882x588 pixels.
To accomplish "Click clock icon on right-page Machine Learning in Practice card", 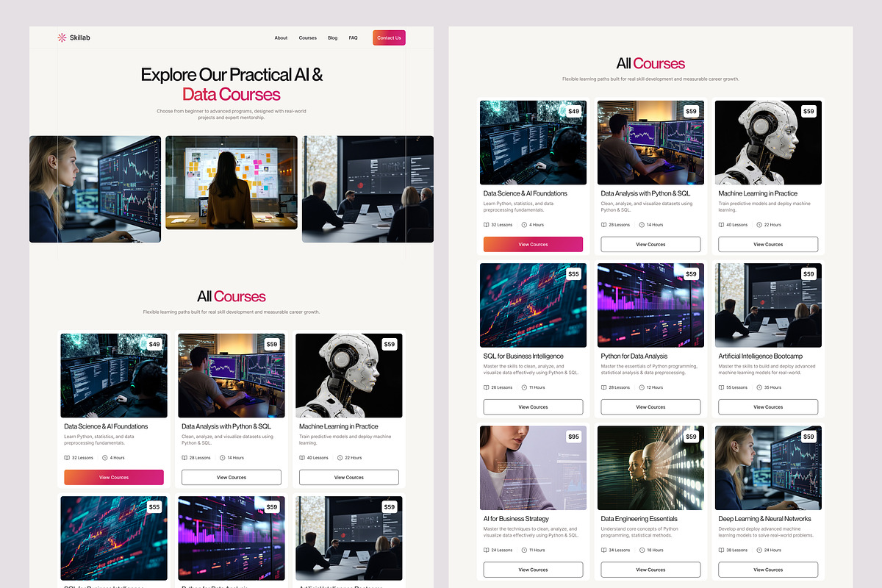I will point(759,225).
